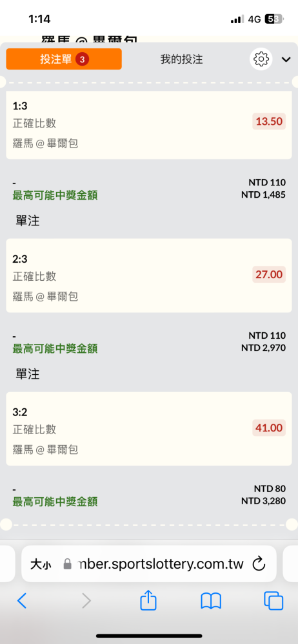Viewport: 298px width, 644px height.
Task: Tap NTD 80 stake for 3:2 bet
Action: click(x=270, y=489)
